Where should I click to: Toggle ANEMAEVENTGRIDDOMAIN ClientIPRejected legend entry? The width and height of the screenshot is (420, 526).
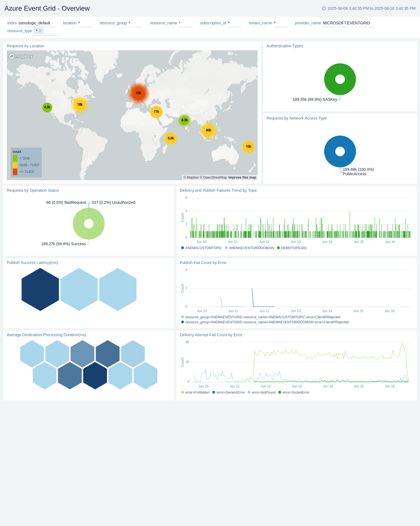[x=265, y=322]
